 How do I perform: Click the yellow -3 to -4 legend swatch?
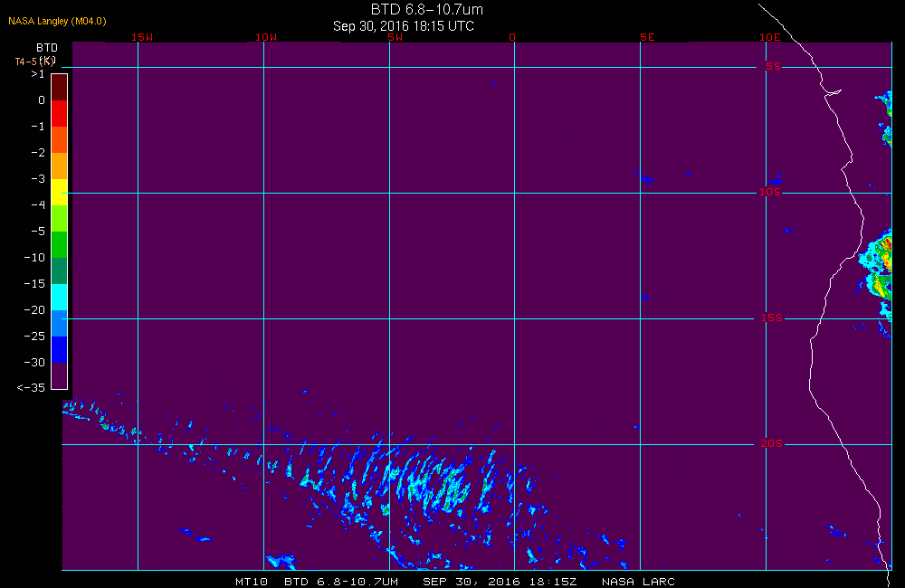[x=60, y=192]
